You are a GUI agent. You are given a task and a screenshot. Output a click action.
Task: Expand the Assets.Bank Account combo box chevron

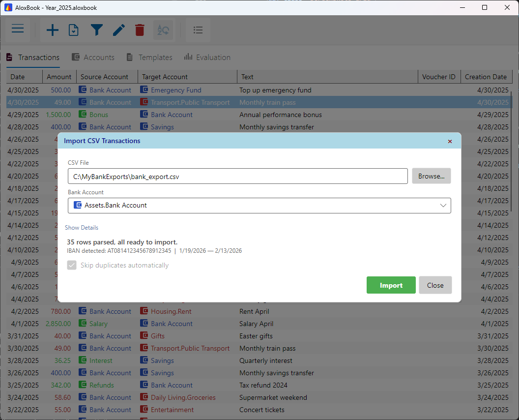[443, 205]
